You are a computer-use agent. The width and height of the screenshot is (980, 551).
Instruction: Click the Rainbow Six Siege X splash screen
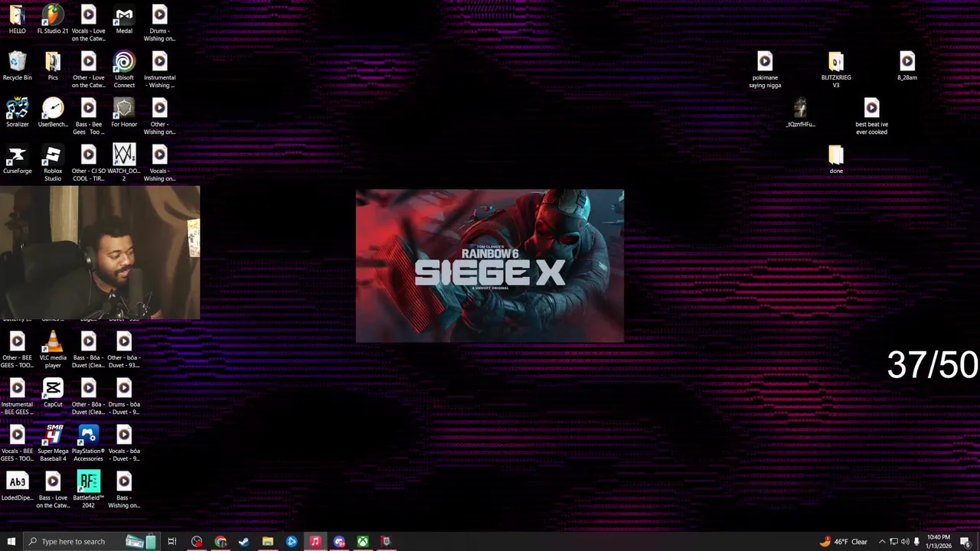pos(490,266)
